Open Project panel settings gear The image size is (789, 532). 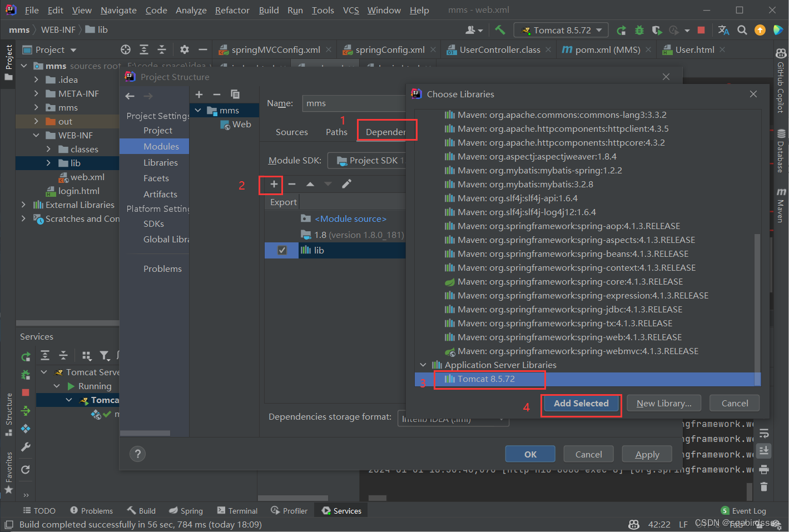pyautogui.click(x=185, y=49)
